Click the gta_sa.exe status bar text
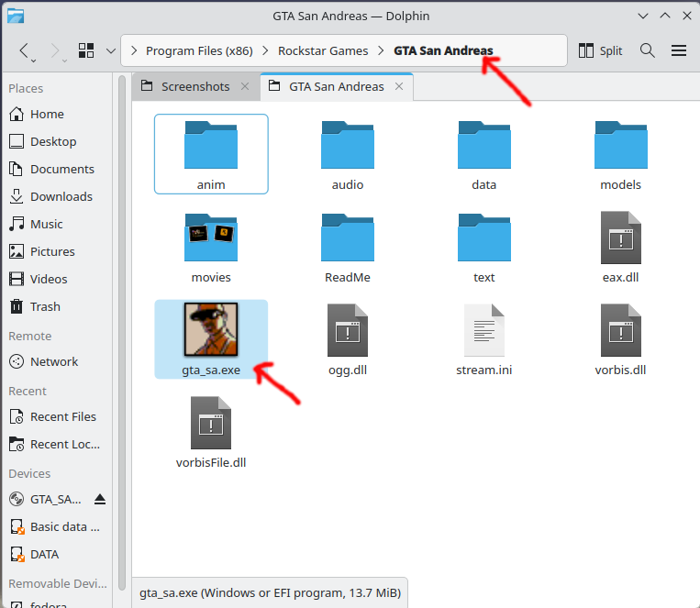 point(270,592)
